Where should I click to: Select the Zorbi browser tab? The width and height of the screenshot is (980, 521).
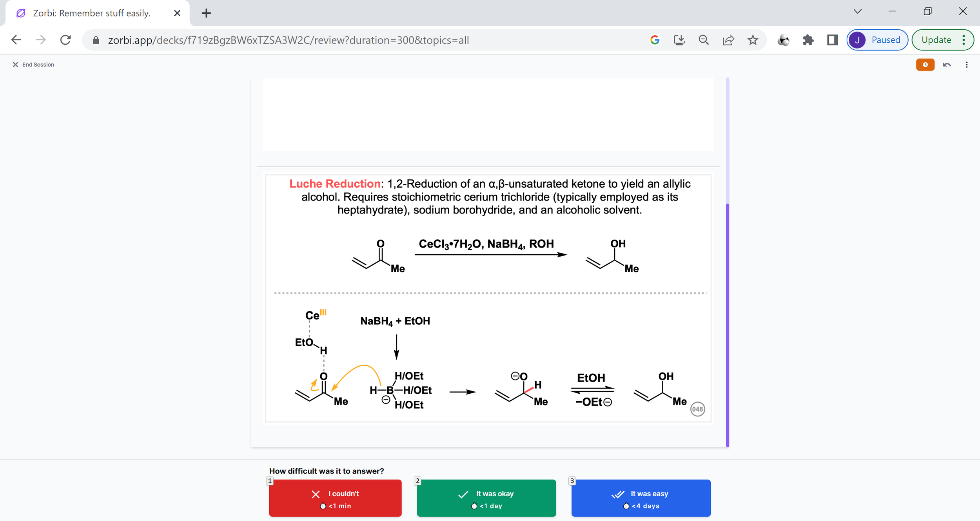tap(91, 13)
